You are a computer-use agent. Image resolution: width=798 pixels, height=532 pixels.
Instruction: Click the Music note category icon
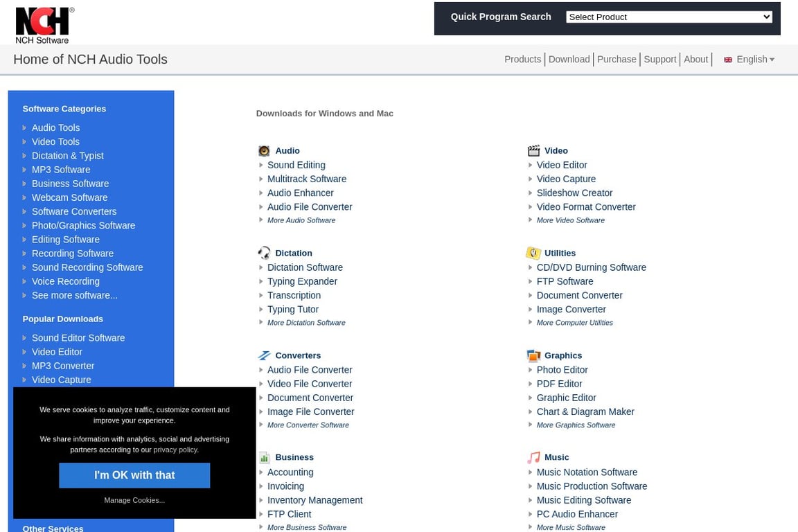click(x=533, y=457)
